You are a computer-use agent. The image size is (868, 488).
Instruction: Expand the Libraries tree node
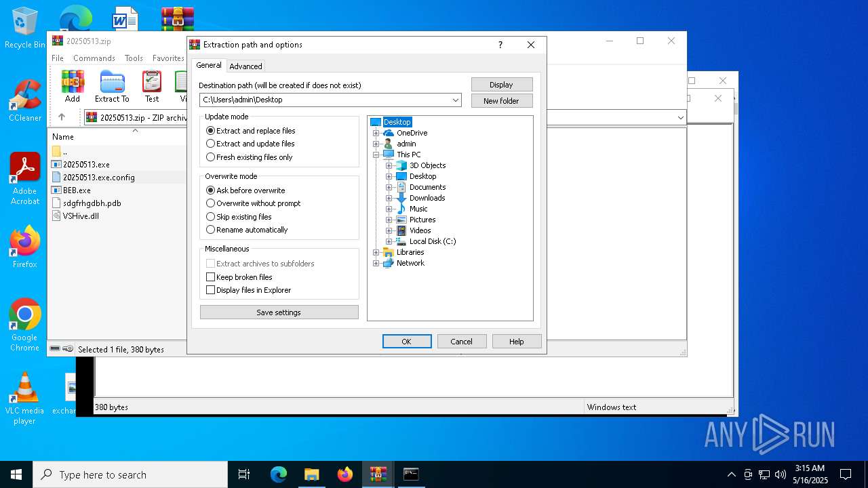(376, 252)
